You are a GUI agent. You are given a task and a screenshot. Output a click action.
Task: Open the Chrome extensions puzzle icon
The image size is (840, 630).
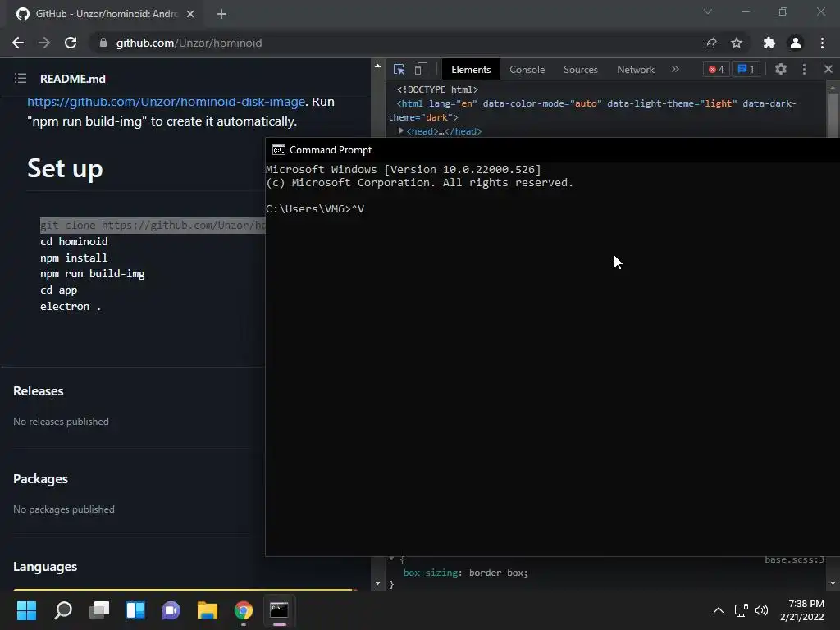click(x=769, y=43)
